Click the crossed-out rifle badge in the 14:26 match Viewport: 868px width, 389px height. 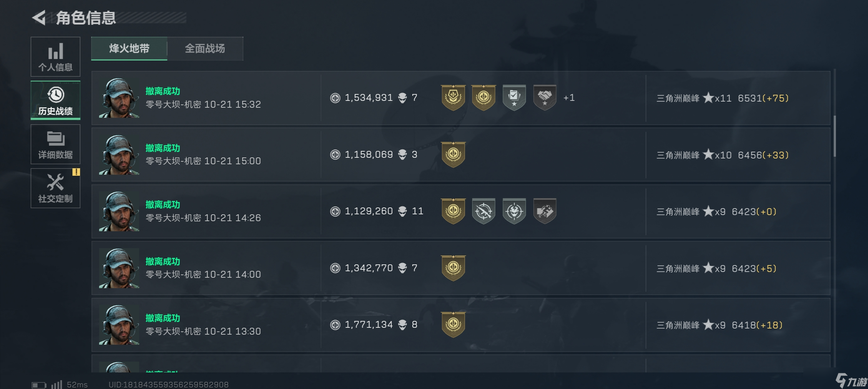[483, 211]
